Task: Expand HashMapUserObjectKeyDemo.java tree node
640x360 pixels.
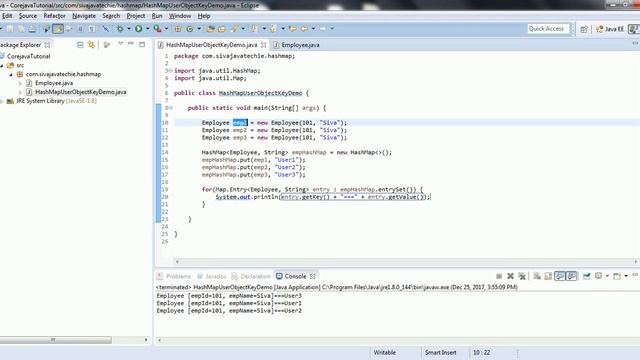Action: (20, 92)
